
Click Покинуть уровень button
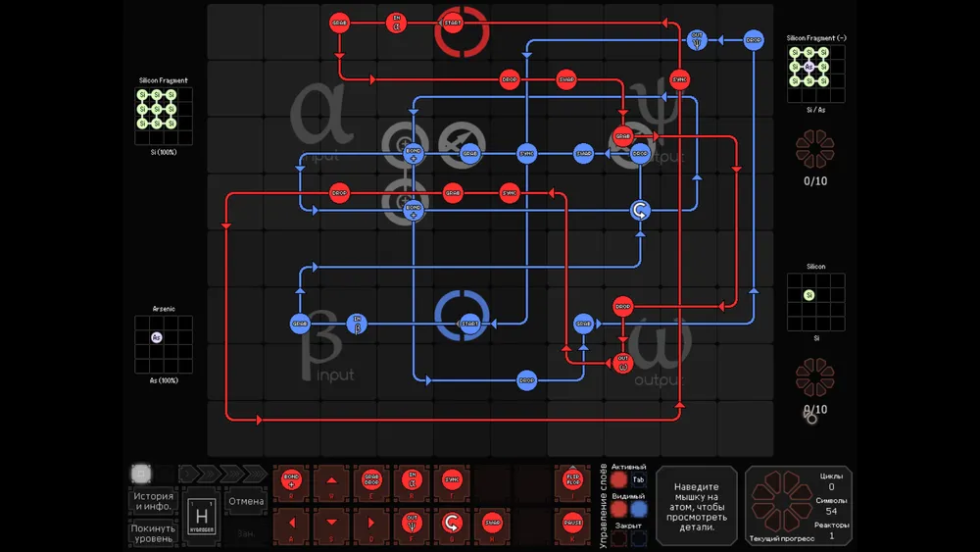153,533
